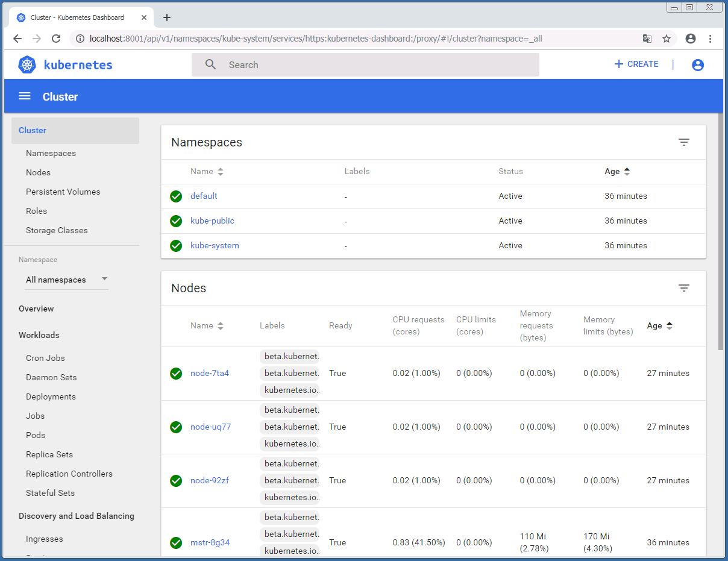Open Replication Controllers in the sidebar
This screenshot has width=728, height=561.
(x=69, y=474)
